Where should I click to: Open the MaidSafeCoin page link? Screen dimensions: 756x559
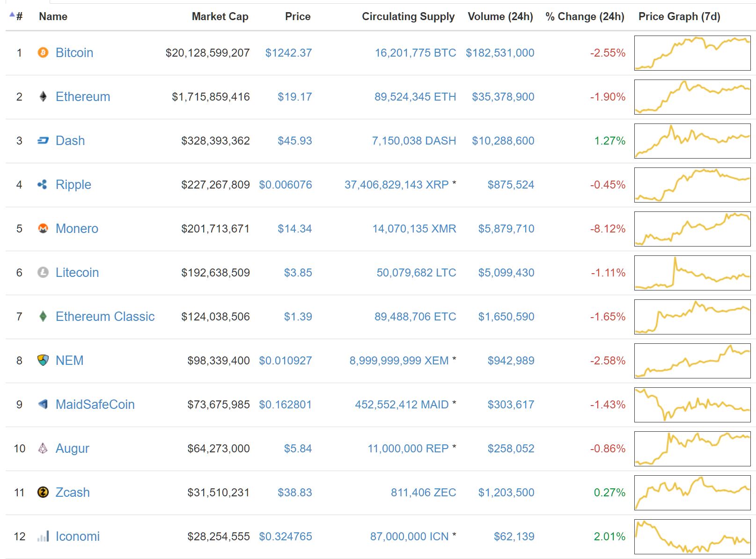(x=95, y=404)
